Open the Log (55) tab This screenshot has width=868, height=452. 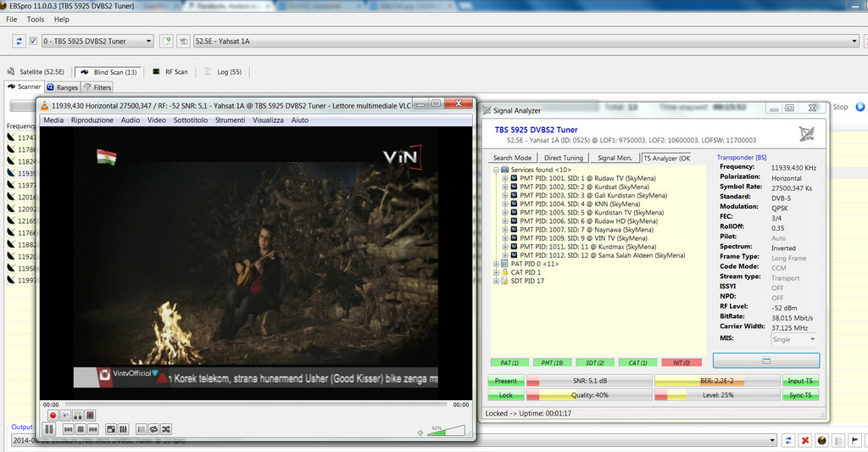point(223,72)
